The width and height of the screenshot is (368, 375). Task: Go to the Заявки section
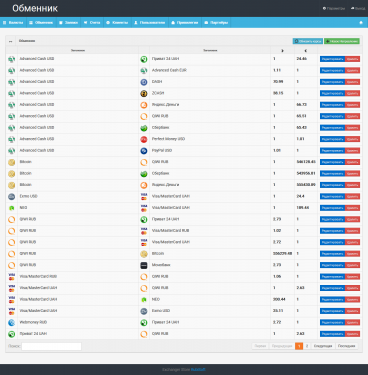[x=68, y=23]
